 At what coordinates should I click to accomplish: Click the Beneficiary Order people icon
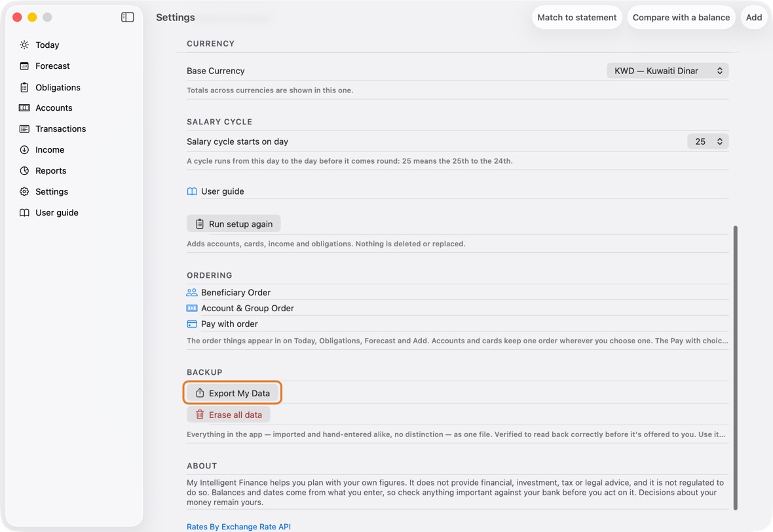[x=192, y=292]
